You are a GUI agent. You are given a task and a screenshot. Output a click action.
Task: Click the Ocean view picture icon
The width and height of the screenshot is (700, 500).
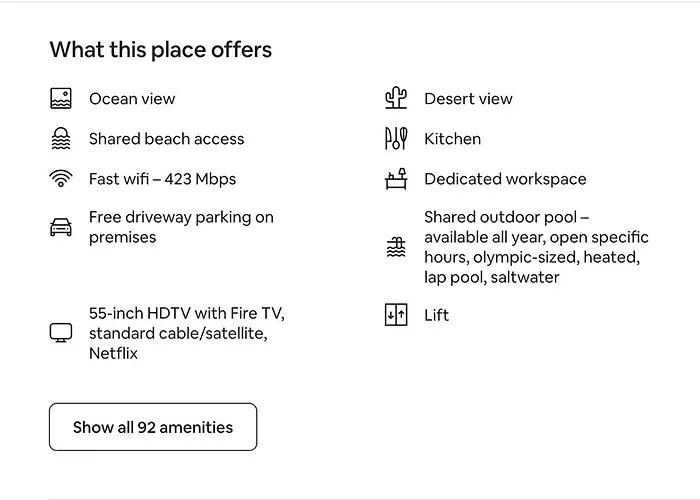click(61, 99)
